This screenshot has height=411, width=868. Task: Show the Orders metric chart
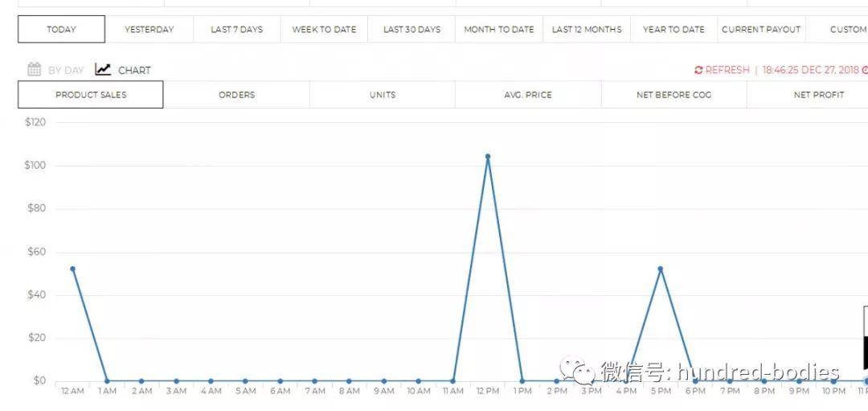[236, 95]
